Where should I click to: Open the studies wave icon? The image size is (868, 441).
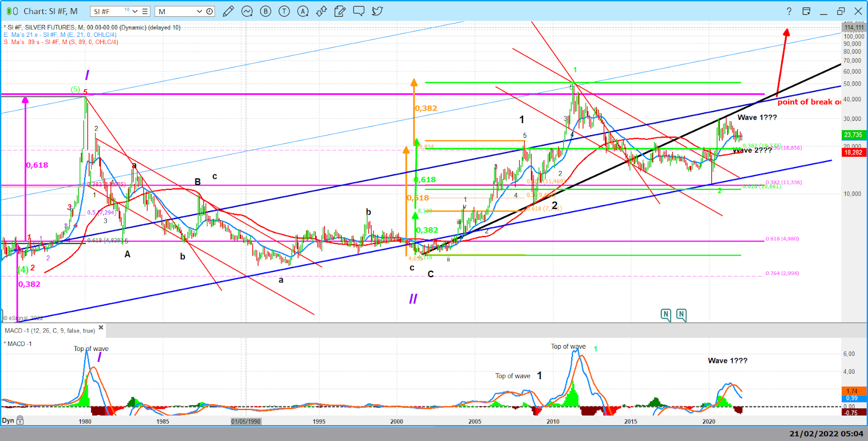[247, 11]
